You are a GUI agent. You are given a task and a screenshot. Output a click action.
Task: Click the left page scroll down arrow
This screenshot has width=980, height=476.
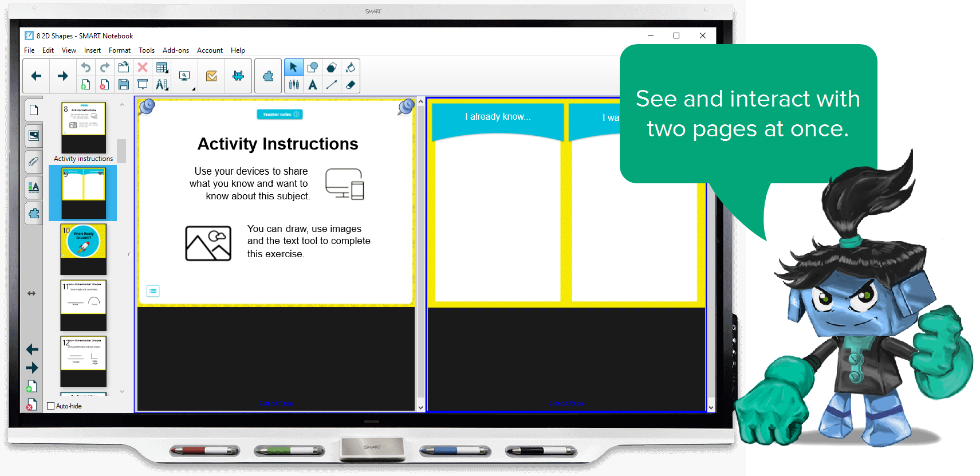[x=420, y=408]
